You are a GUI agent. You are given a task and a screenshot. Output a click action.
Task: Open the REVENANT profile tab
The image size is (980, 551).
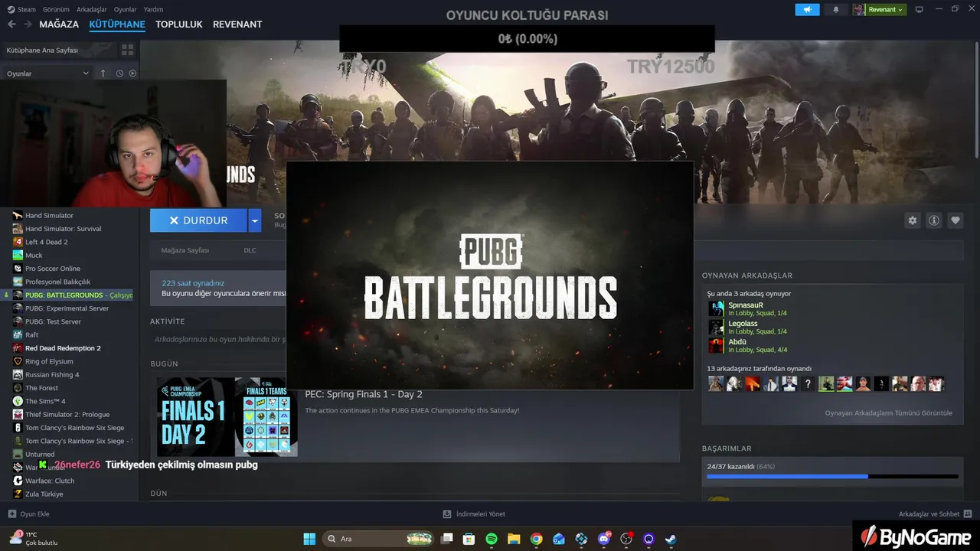[x=237, y=24]
